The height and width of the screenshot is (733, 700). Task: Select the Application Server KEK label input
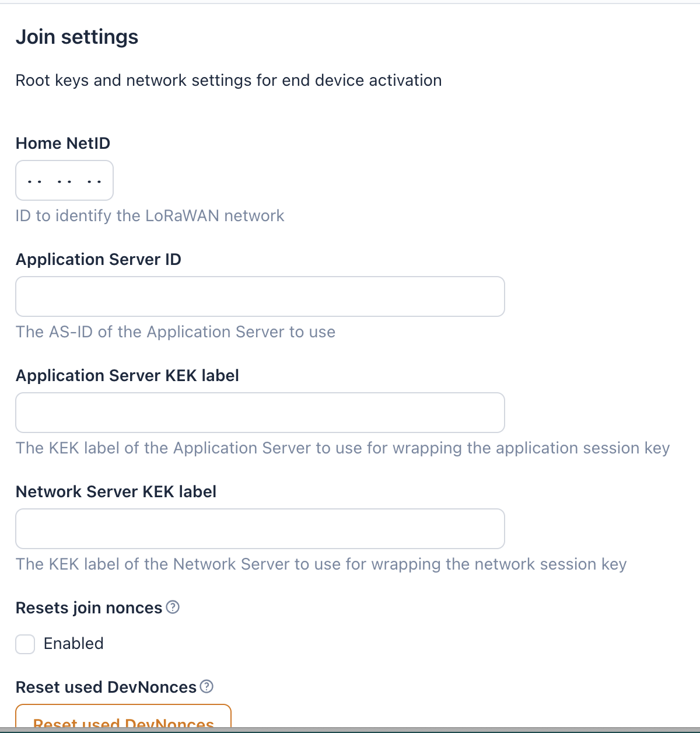pyautogui.click(x=260, y=413)
